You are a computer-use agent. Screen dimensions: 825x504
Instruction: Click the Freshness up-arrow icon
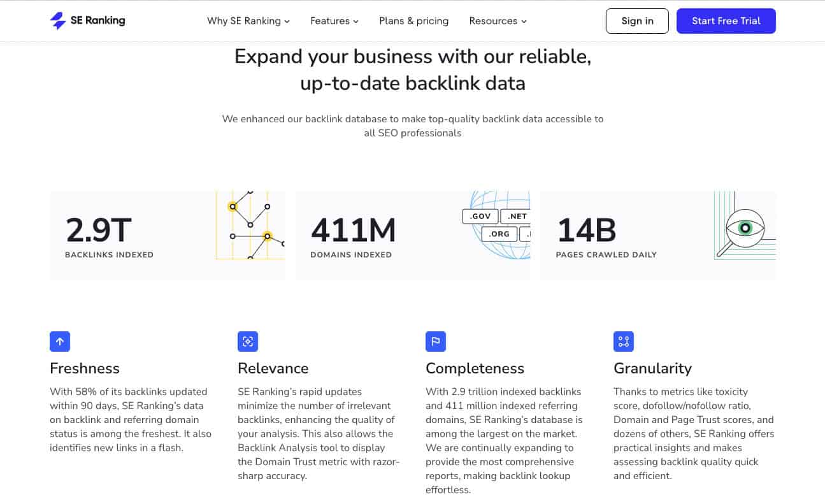[x=60, y=342]
